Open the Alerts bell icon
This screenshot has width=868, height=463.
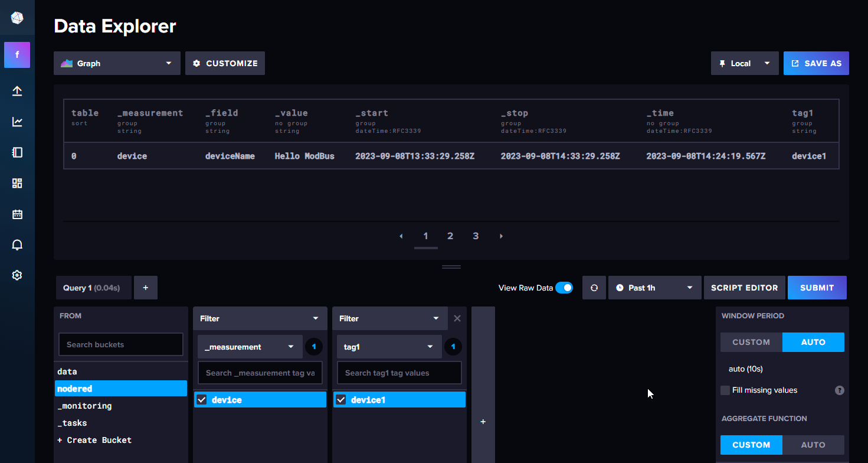click(17, 244)
